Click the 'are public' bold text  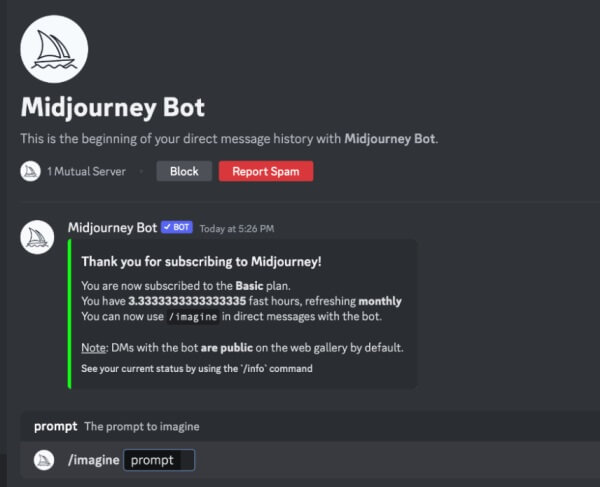pos(227,348)
